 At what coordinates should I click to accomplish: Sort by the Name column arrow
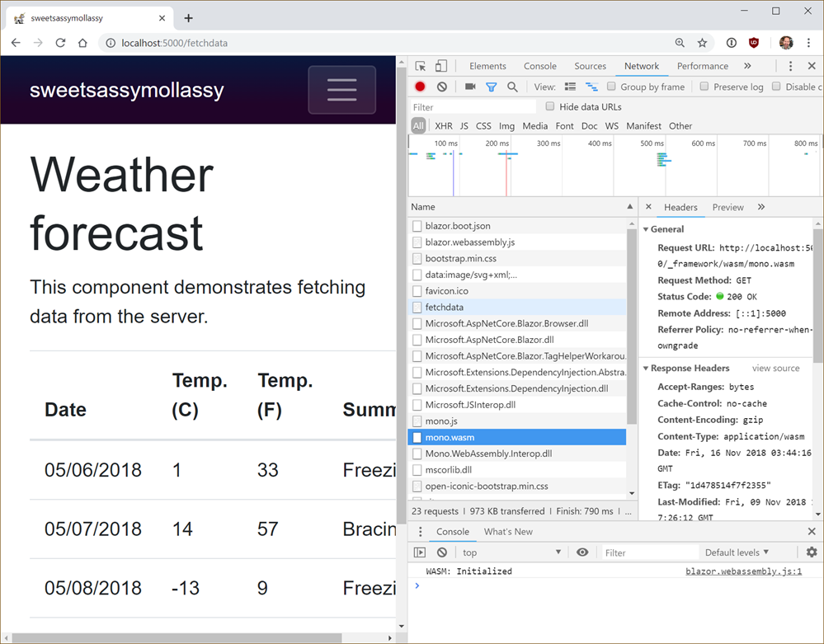click(629, 207)
